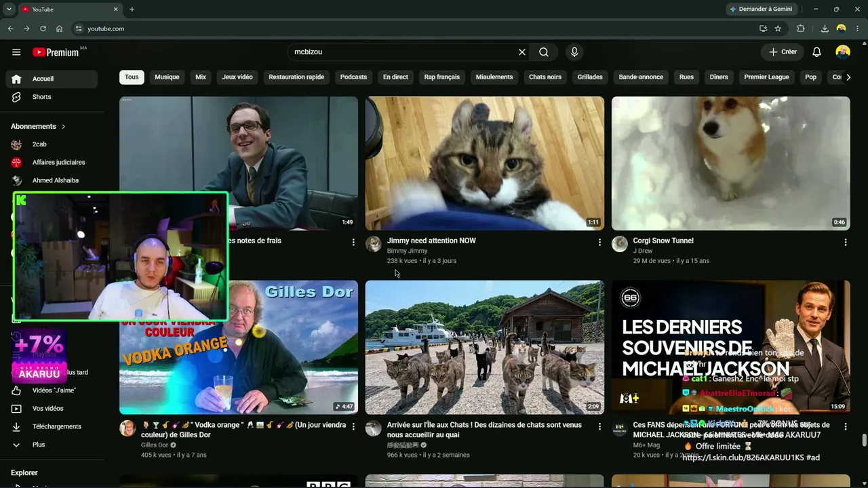
Task: Click the Jimmy need attention NOW title
Action: (431, 241)
